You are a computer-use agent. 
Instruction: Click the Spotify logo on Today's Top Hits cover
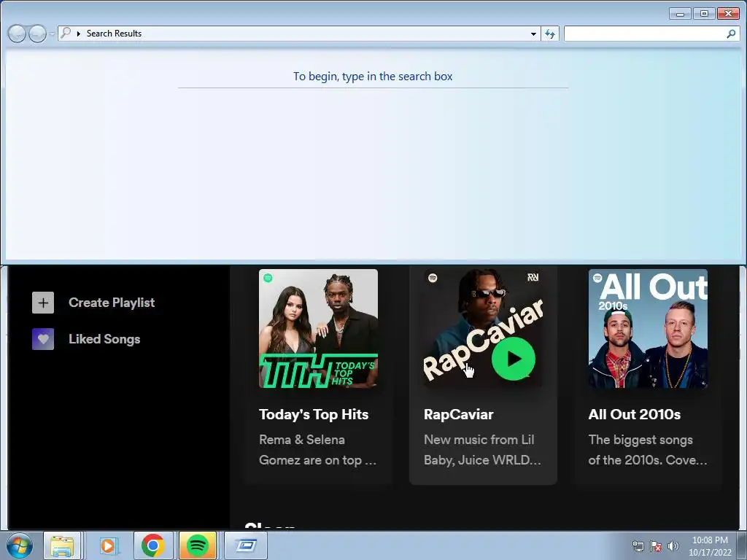point(268,278)
